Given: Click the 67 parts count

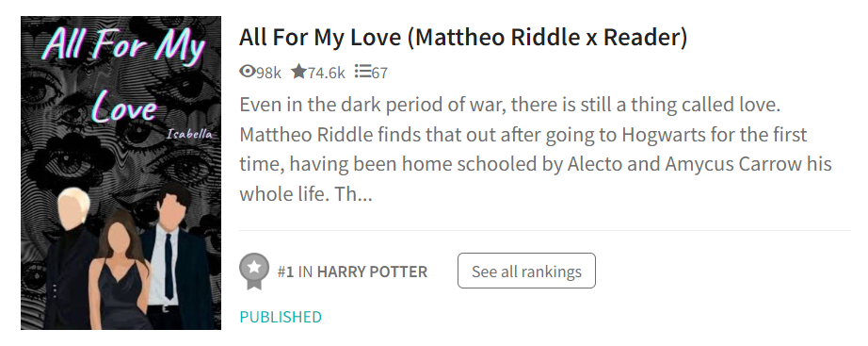Looking at the screenshot, I should [379, 73].
